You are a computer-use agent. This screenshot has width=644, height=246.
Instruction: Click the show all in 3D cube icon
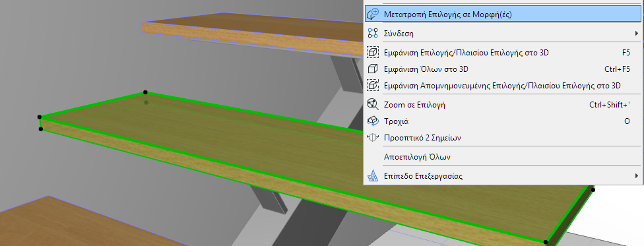373,69
